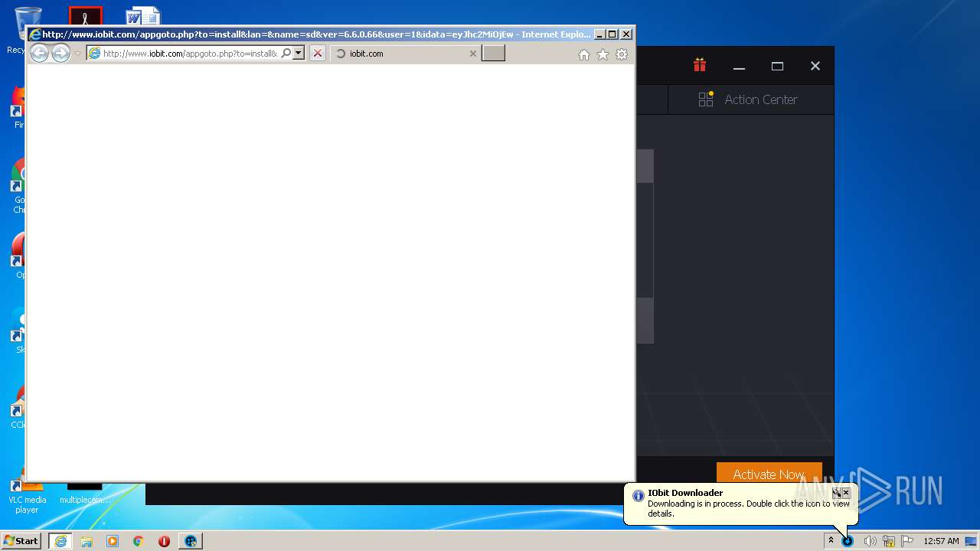980x551 pixels.
Task: Open options of IObit Downloader balloon
Action: (x=837, y=493)
